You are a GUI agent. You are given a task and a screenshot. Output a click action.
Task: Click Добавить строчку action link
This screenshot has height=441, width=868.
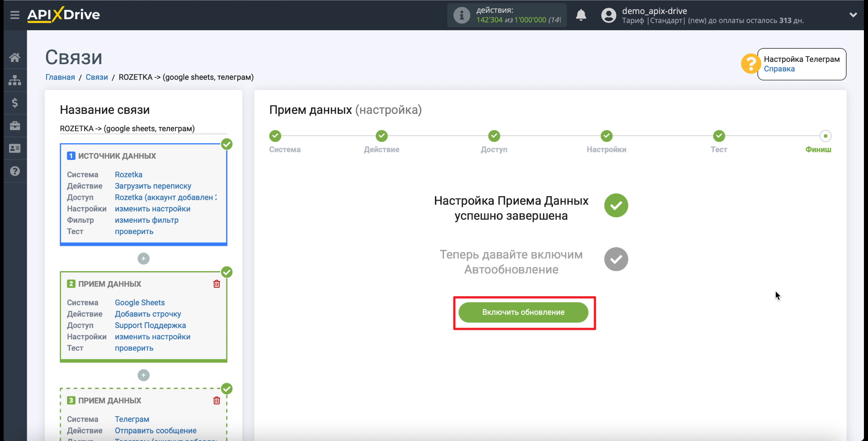point(148,314)
